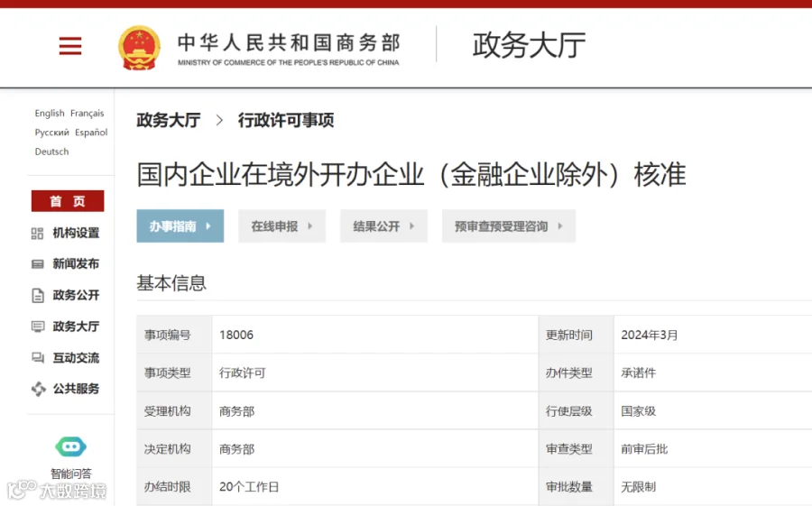Image resolution: width=812 pixels, height=506 pixels.
Task: Open the red hamburger menu
Action: [69, 46]
